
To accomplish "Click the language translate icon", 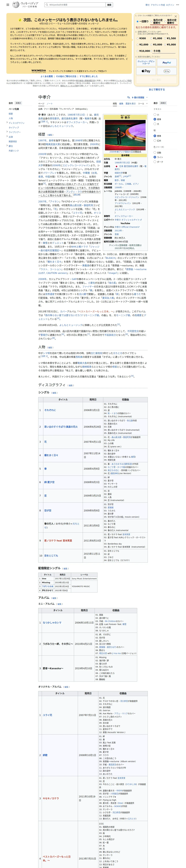I will point(129,97).
